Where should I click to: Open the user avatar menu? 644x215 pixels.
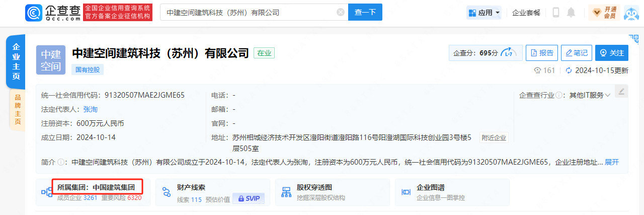(631, 13)
